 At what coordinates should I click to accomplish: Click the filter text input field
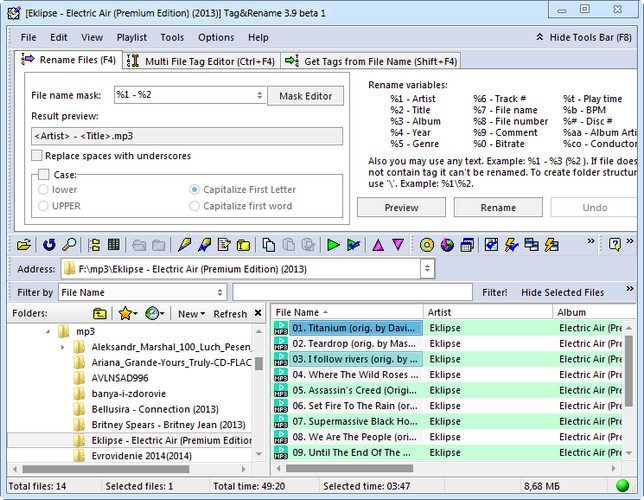point(352,293)
